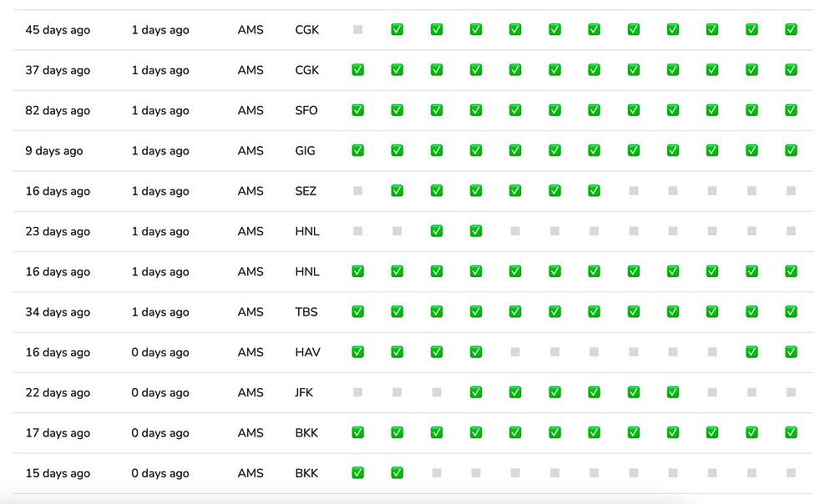This screenshot has height=504, width=835.
Task: Click the gray square in the 45 days ago CGK row
Action: pyautogui.click(x=358, y=30)
